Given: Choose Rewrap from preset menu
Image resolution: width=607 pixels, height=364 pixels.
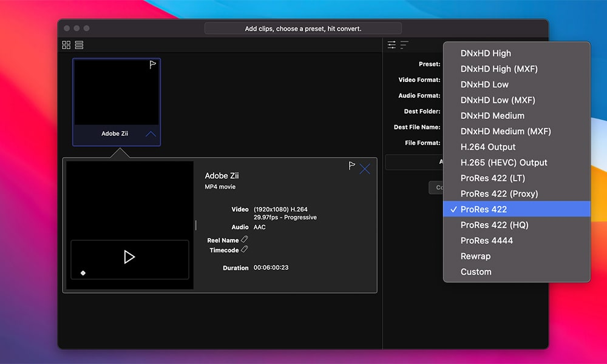Looking at the screenshot, I should coord(475,256).
